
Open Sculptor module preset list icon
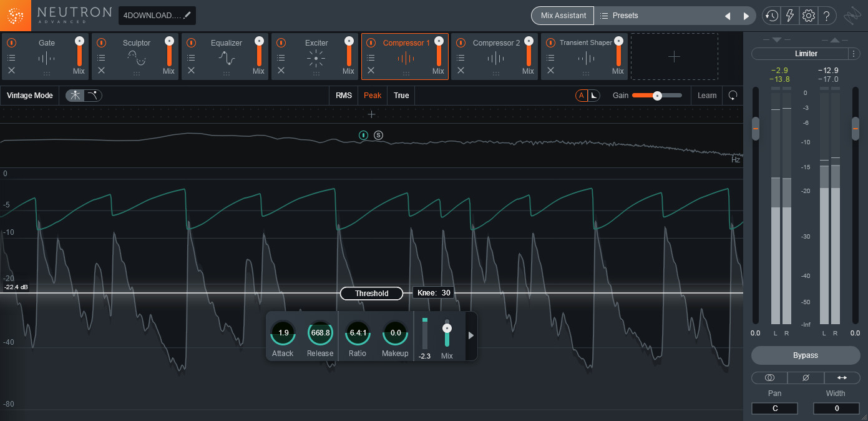pyautogui.click(x=101, y=57)
